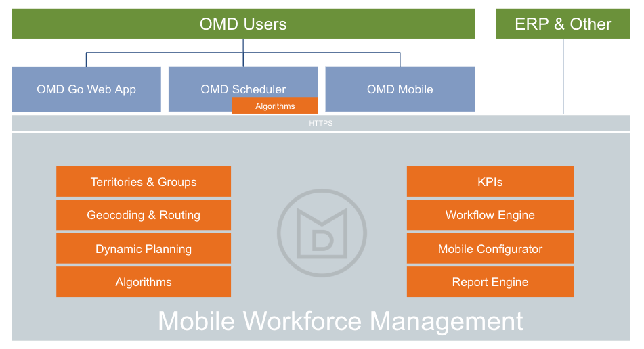The image size is (644, 349).
Task: Select the Mobile Configurator module
Action: pyautogui.click(x=490, y=249)
